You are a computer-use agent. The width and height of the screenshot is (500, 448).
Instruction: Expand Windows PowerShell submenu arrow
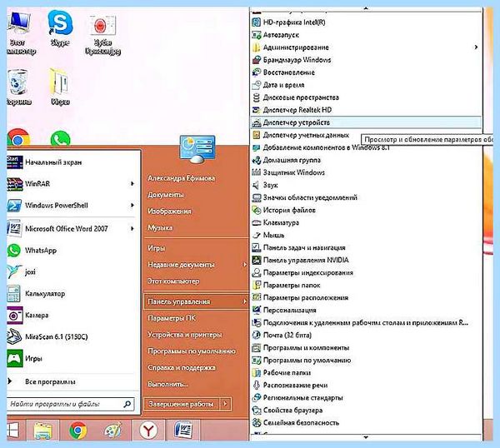132,206
